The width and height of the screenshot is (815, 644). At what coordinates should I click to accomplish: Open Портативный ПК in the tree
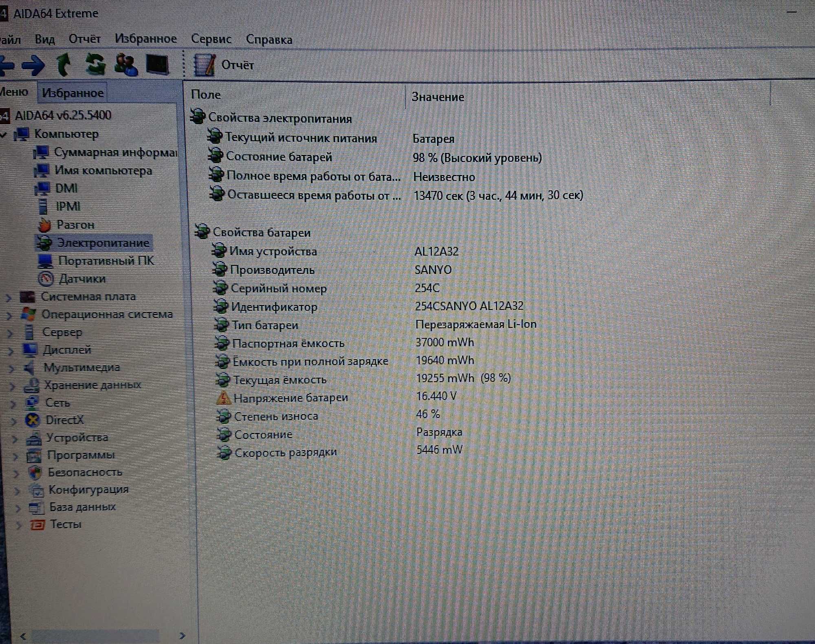tap(106, 261)
